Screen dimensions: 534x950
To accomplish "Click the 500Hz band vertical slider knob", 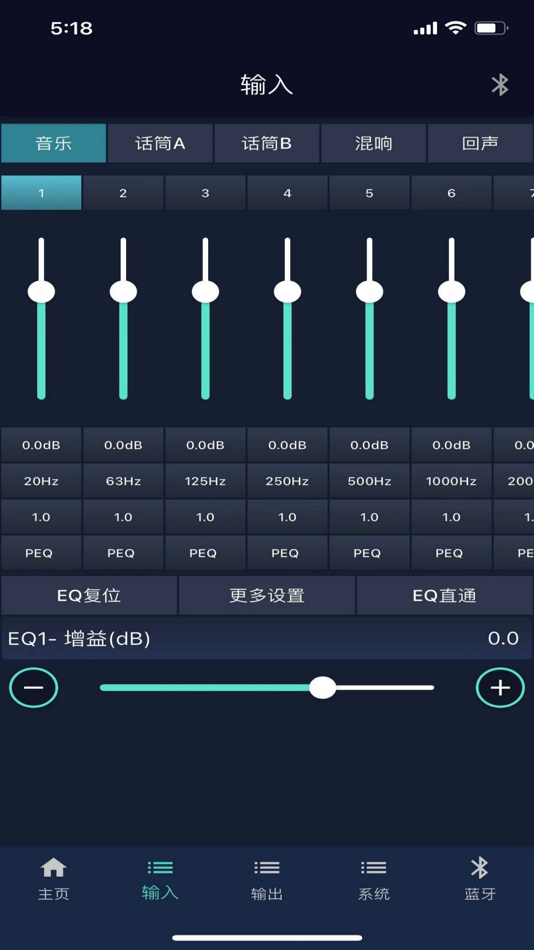I will click(x=369, y=292).
